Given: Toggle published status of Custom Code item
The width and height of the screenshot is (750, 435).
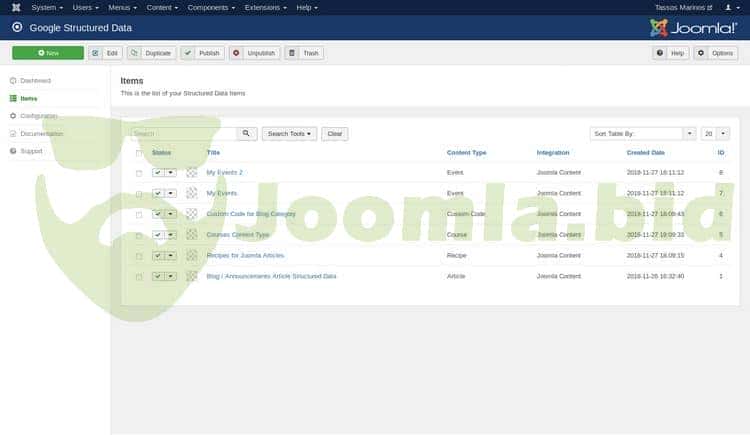Looking at the screenshot, I should pos(158,213).
